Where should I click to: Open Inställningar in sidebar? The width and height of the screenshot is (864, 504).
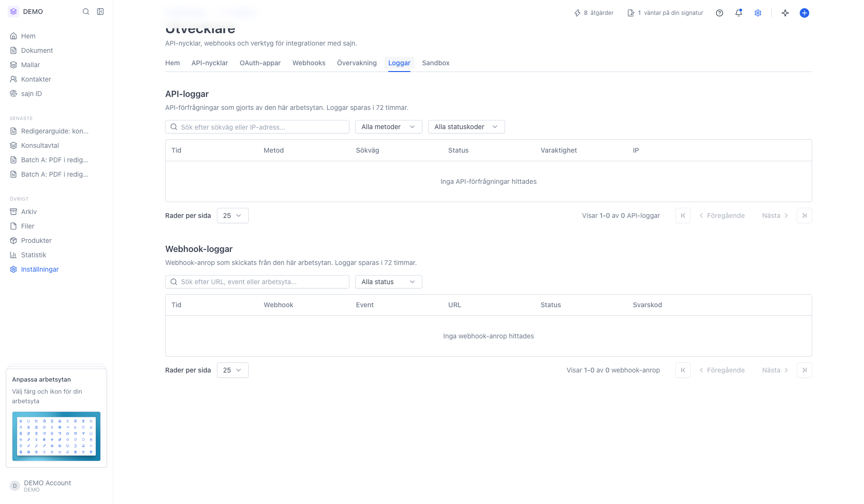coord(57,269)
